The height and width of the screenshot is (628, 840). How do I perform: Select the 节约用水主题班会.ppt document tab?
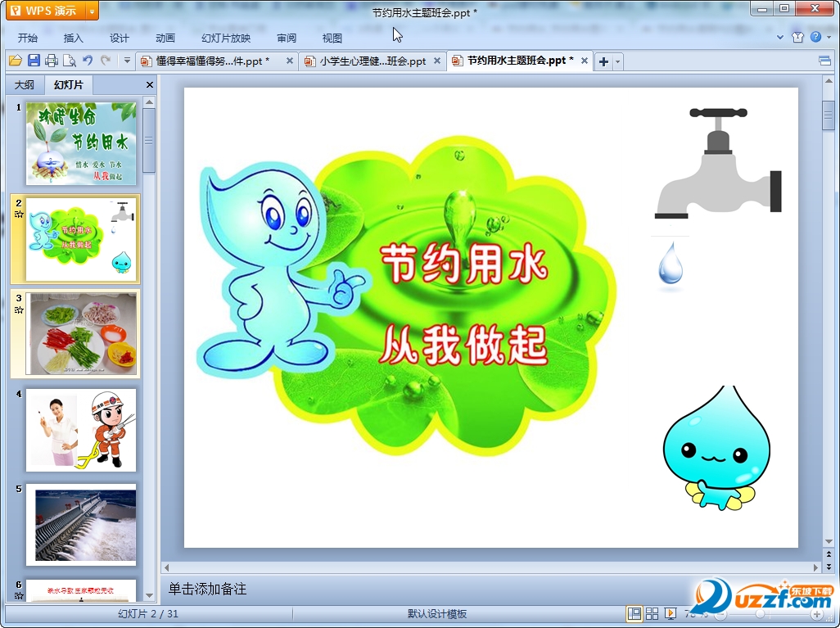(518, 61)
